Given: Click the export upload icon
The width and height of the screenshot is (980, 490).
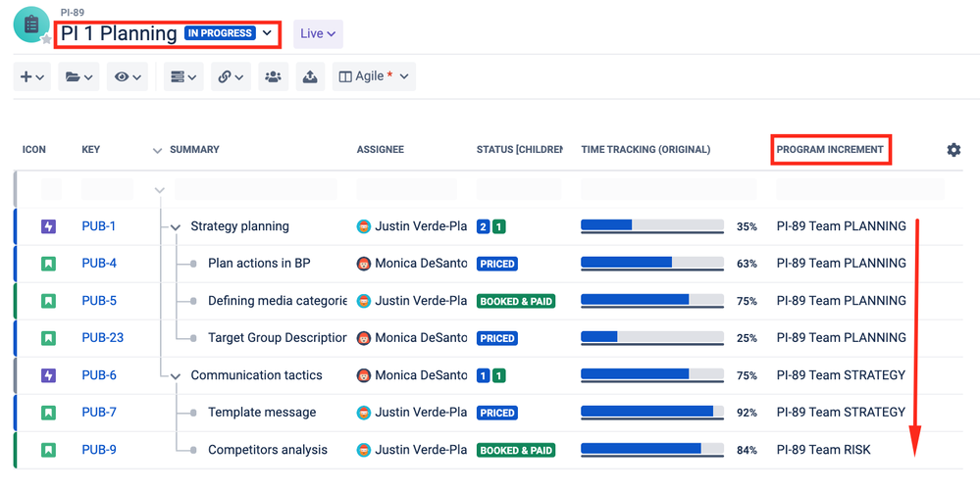Looking at the screenshot, I should pos(310,76).
